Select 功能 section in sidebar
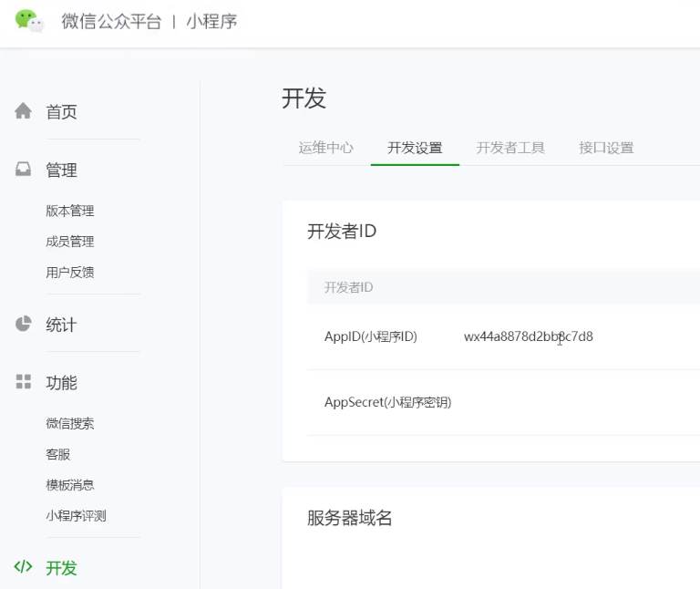 point(62,383)
